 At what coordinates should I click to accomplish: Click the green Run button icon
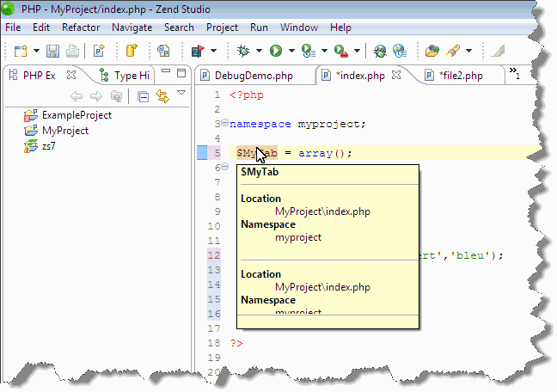276,52
